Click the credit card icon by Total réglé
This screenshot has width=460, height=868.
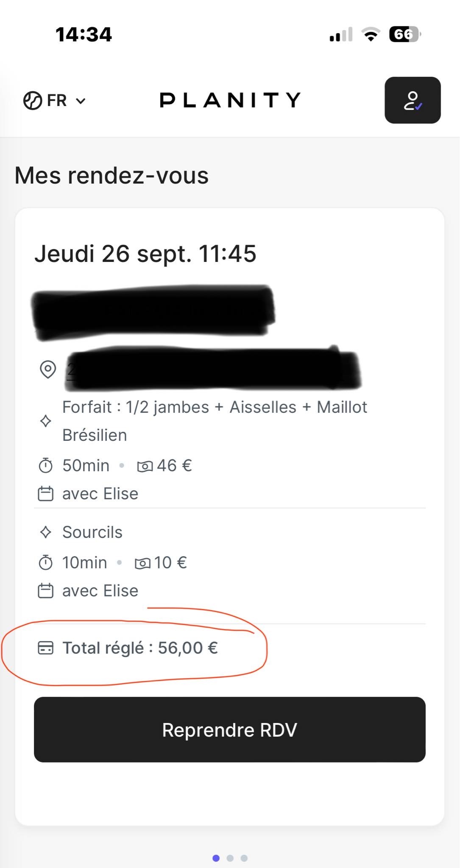coord(46,648)
